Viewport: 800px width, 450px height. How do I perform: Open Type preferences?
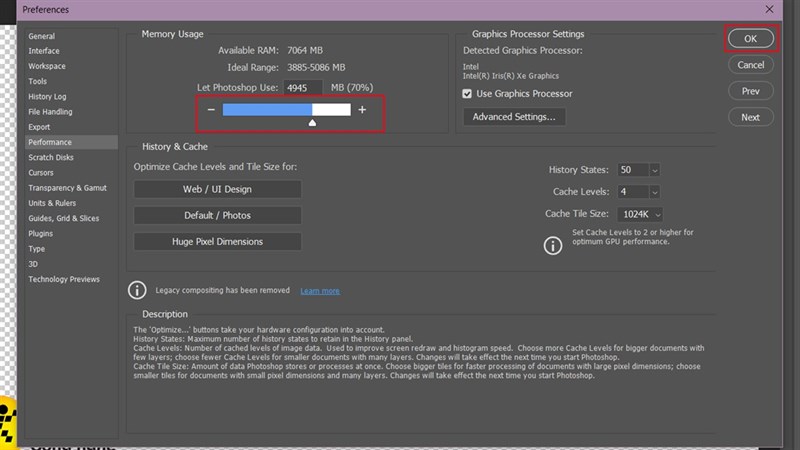tap(71, 249)
